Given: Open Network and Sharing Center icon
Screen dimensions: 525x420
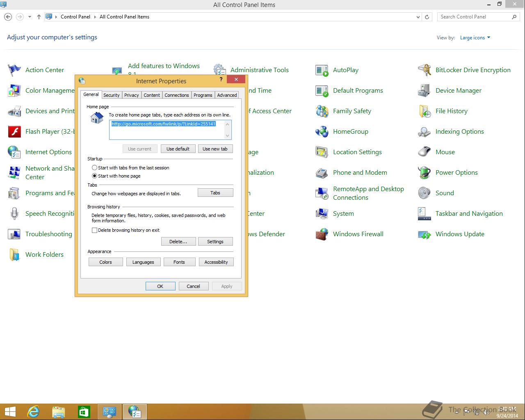Looking at the screenshot, I should coord(14,173).
